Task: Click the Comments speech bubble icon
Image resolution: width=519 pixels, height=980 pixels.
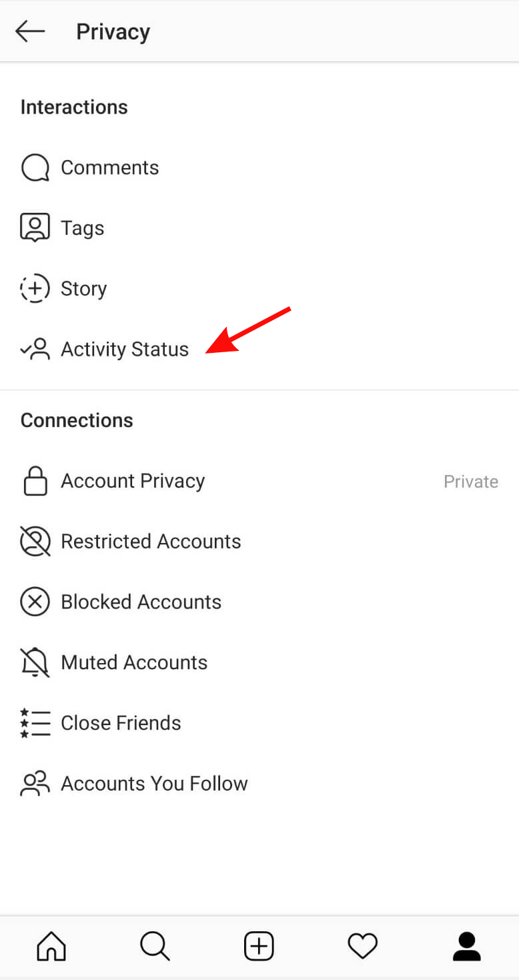Action: pyautogui.click(x=35, y=168)
